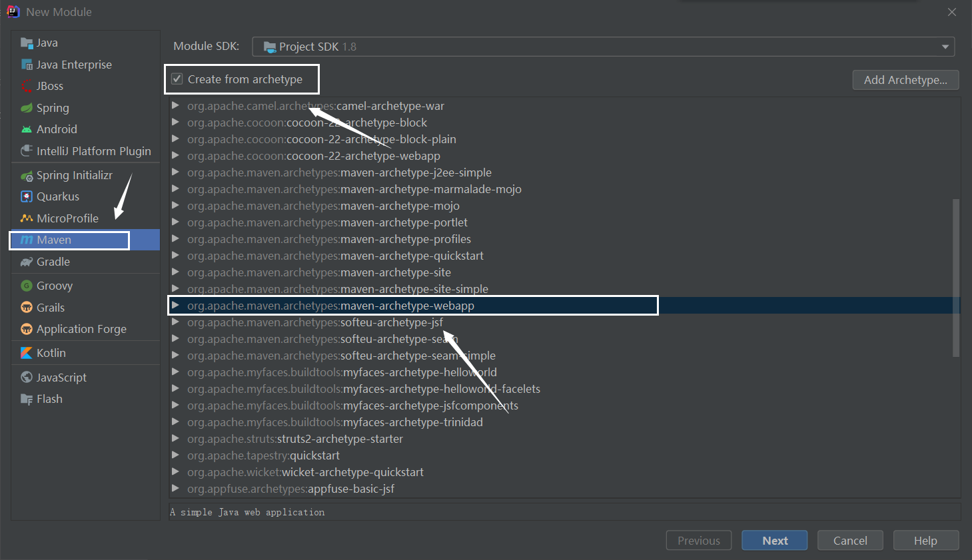This screenshot has height=560, width=972.
Task: Select softeu-archetype-seam-simple row
Action: pyautogui.click(x=564, y=356)
